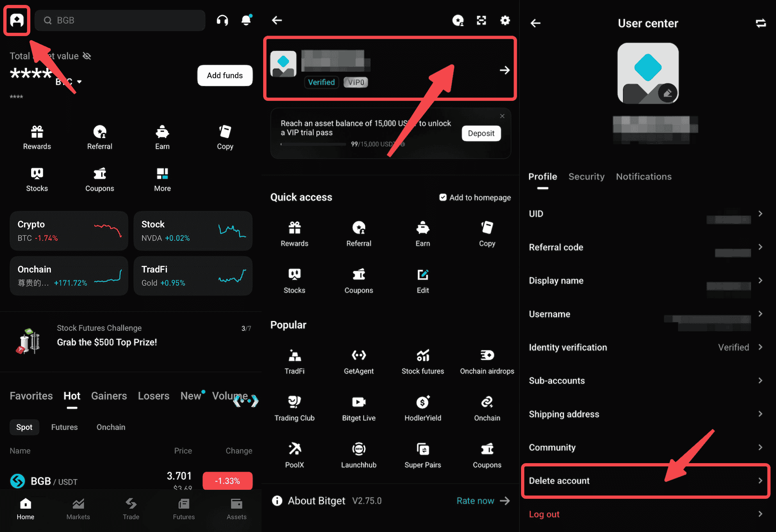Tap the Add funds button
This screenshot has width=776, height=532.
[225, 75]
